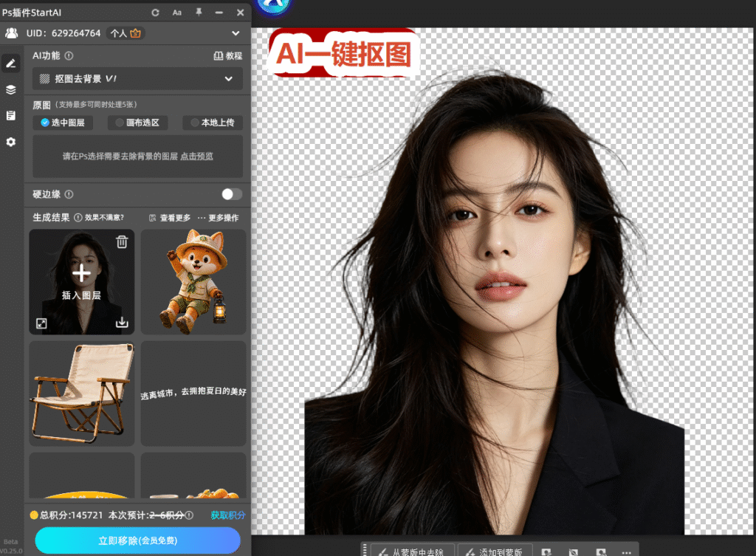This screenshot has width=756, height=556.
Task: Click 立即移除(会员免费) button
Action: [x=138, y=540]
